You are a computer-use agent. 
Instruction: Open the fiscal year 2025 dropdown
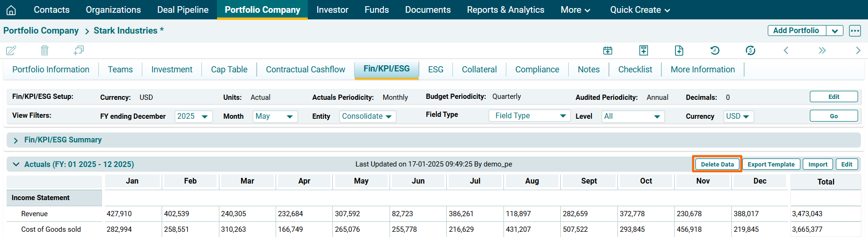[193, 116]
